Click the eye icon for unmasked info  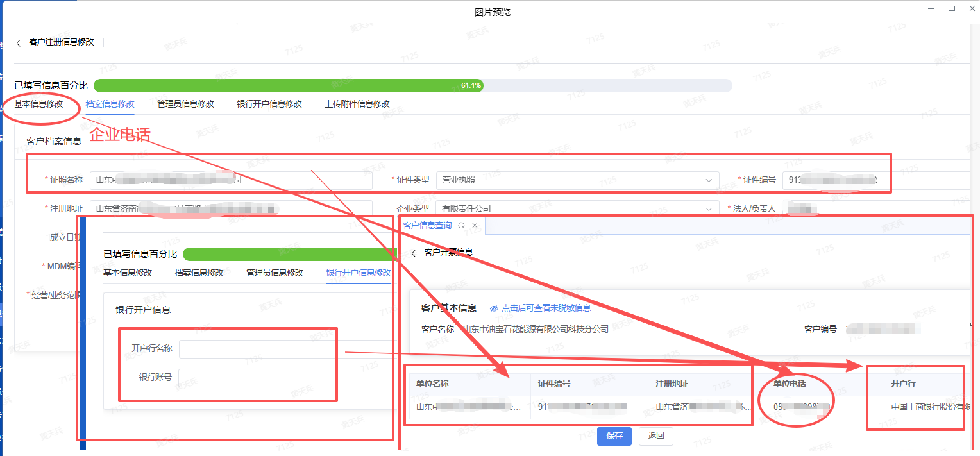[x=494, y=308]
